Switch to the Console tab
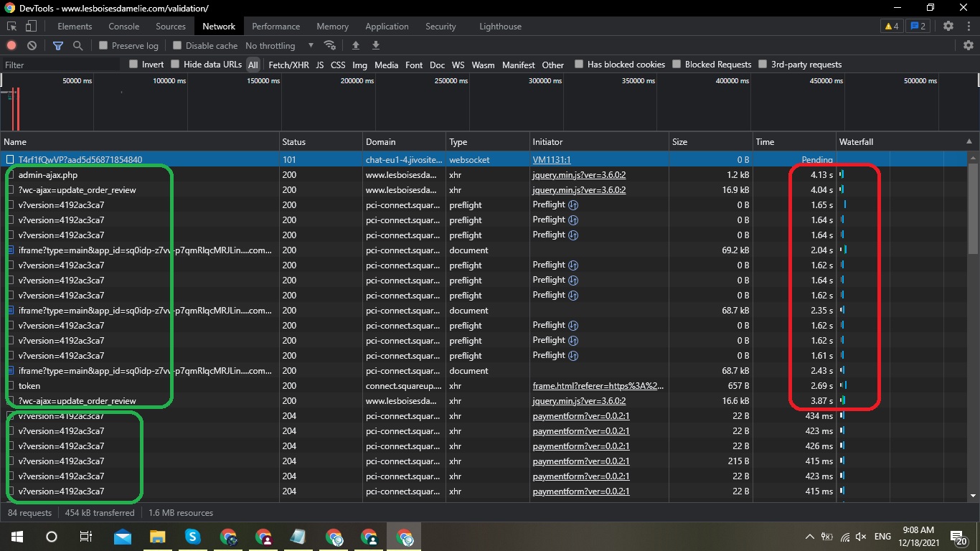The height and width of the screenshot is (551, 980). (124, 27)
